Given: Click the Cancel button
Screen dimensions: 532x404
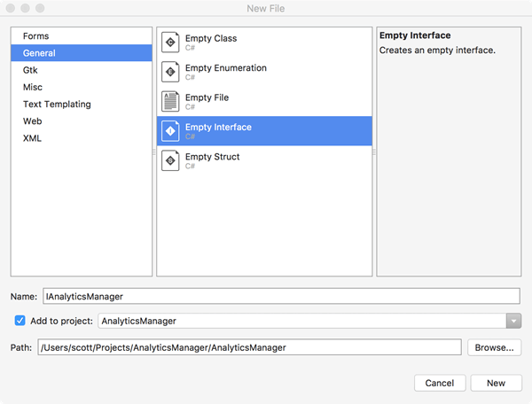Looking at the screenshot, I should [439, 383].
